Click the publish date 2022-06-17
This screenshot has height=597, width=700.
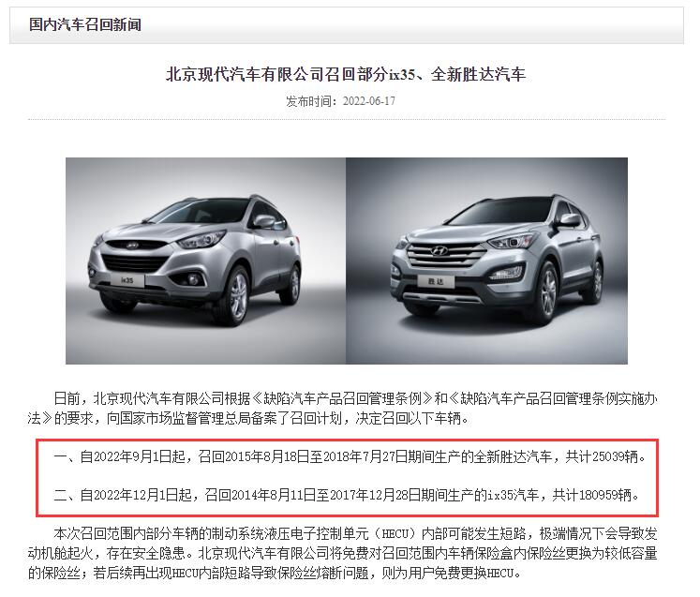click(x=369, y=101)
